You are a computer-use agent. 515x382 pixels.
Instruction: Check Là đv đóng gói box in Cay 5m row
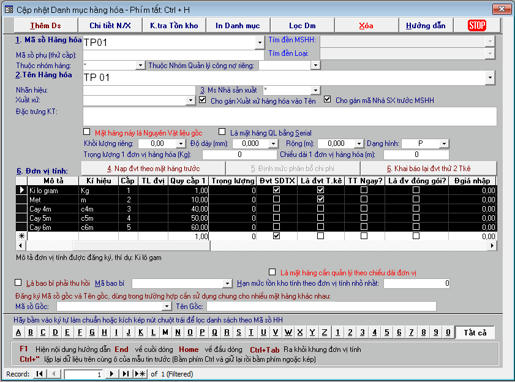point(416,218)
